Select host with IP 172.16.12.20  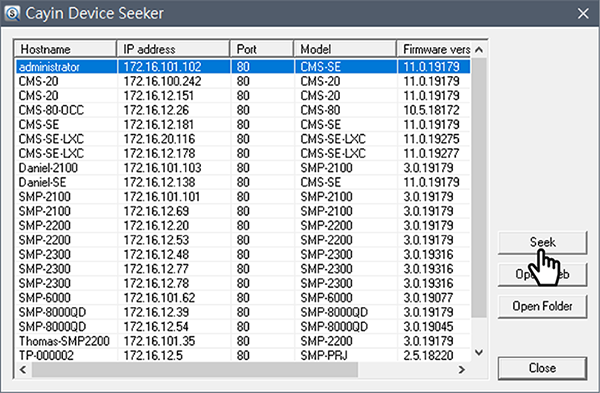pos(243,226)
